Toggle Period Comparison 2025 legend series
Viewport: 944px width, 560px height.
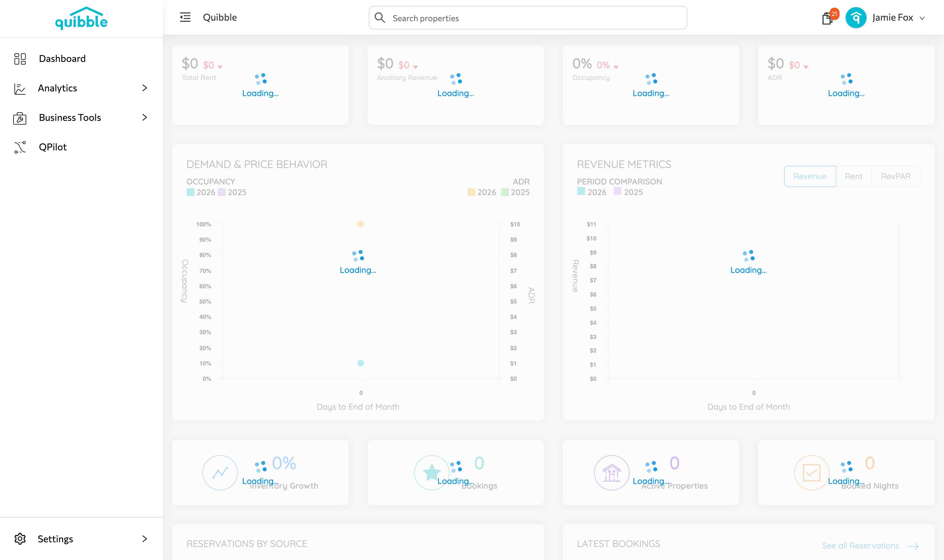coord(628,192)
